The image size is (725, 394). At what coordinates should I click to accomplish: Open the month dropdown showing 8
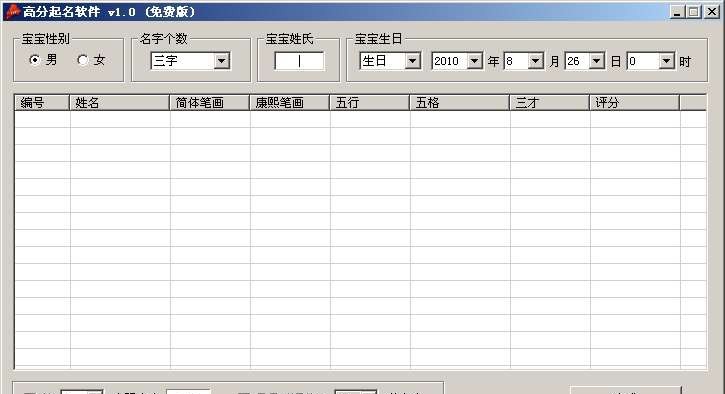point(523,61)
